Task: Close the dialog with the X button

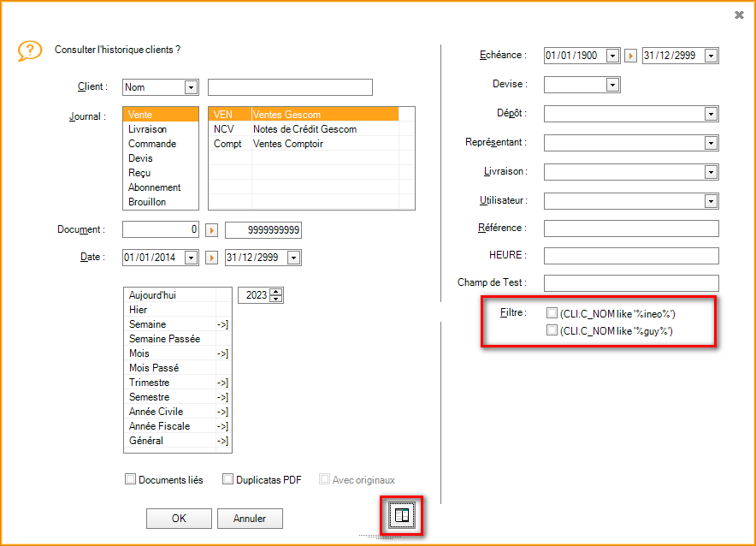Action: (739, 15)
